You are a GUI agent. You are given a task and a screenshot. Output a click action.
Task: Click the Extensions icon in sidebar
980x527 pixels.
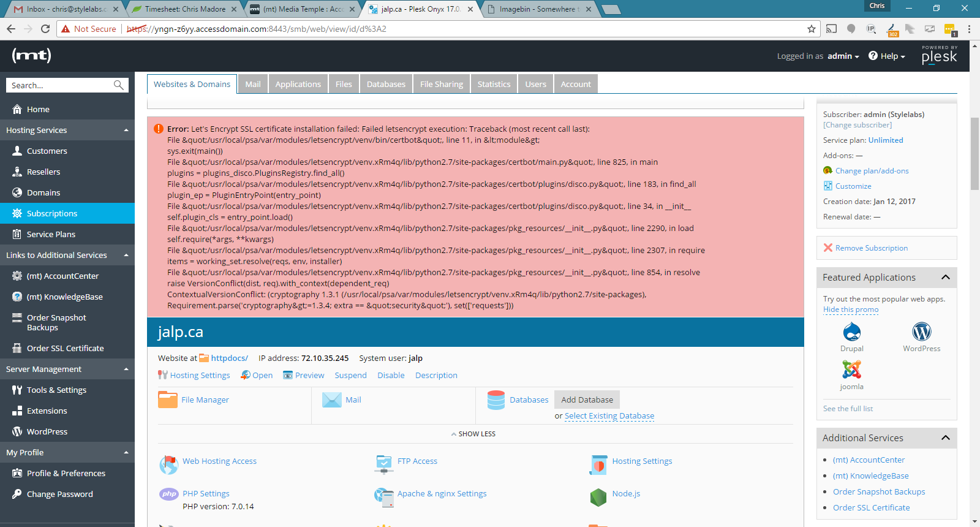click(17, 411)
